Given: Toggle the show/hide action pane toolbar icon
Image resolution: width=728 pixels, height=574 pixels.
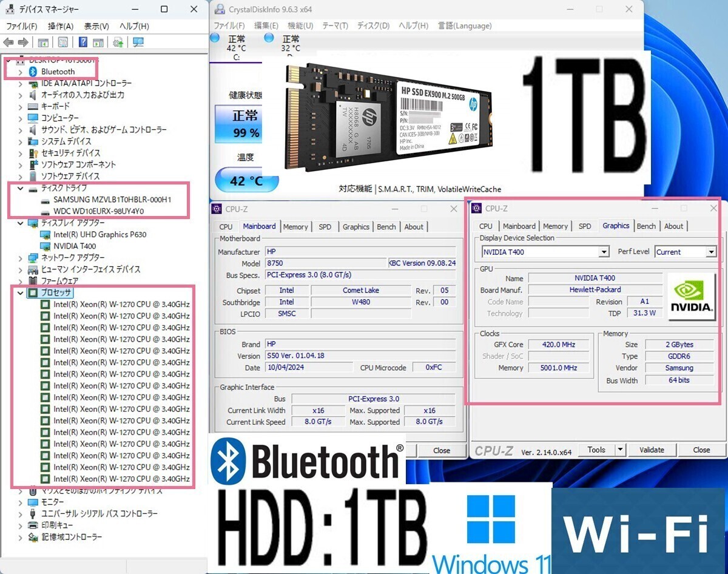Looking at the screenshot, I should (98, 42).
